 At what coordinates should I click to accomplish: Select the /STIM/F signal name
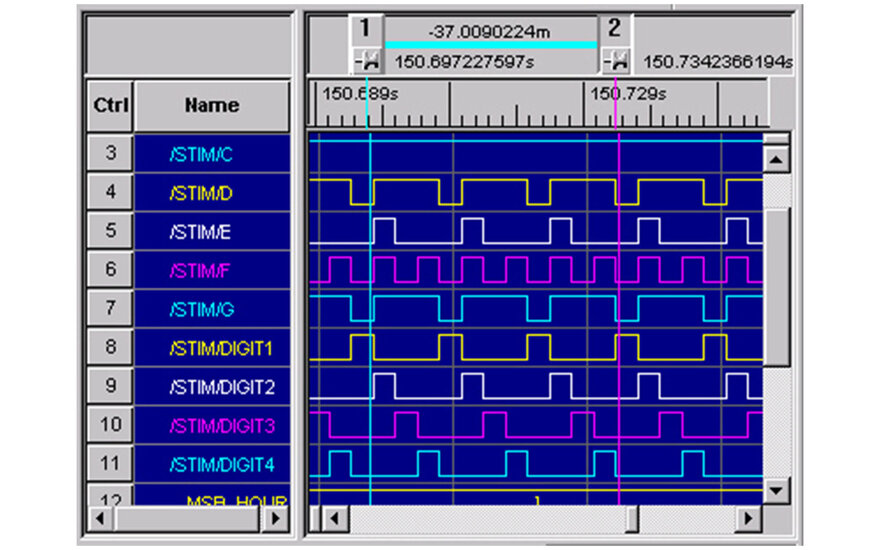(200, 271)
